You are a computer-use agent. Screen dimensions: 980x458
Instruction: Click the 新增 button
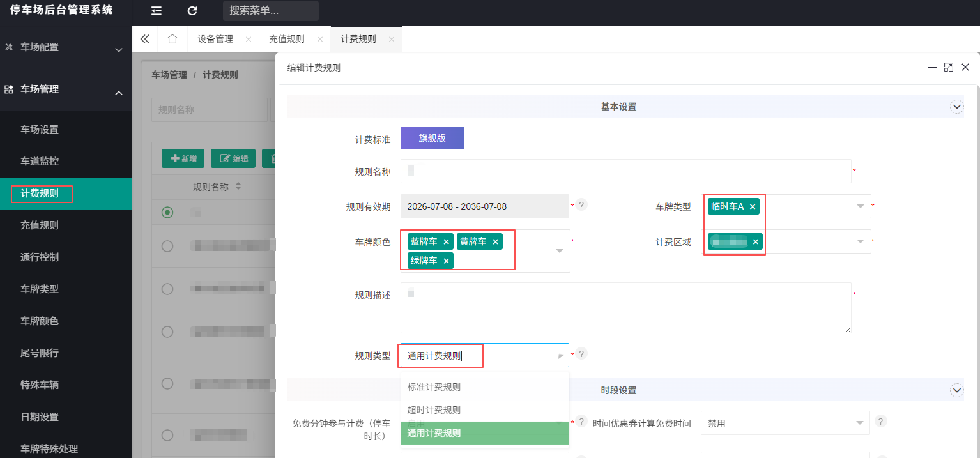pyautogui.click(x=183, y=158)
